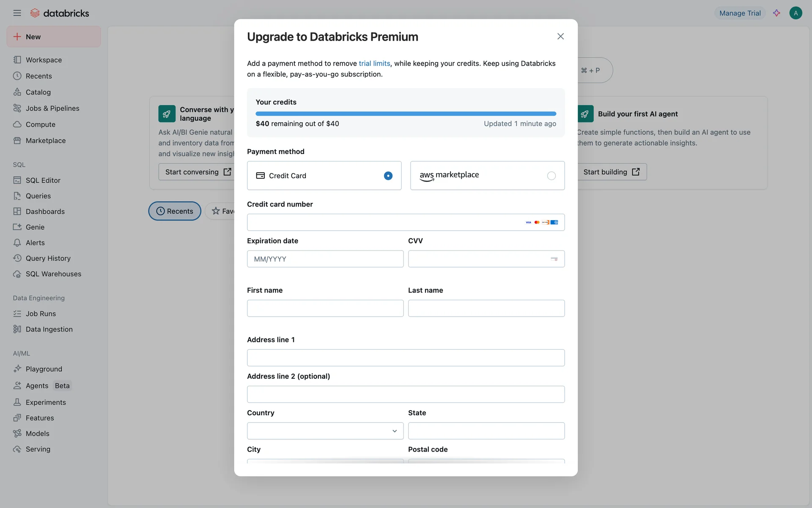Open the Country dropdown
Viewport: 812px width, 508px height.
click(x=325, y=431)
